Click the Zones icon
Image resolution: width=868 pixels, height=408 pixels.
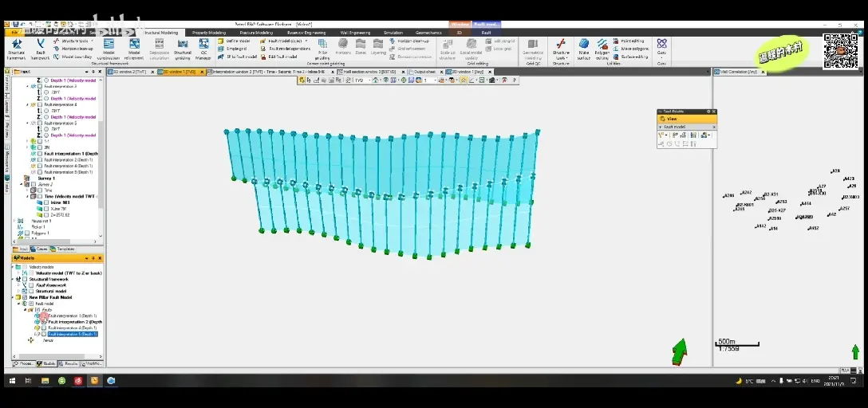(x=361, y=46)
